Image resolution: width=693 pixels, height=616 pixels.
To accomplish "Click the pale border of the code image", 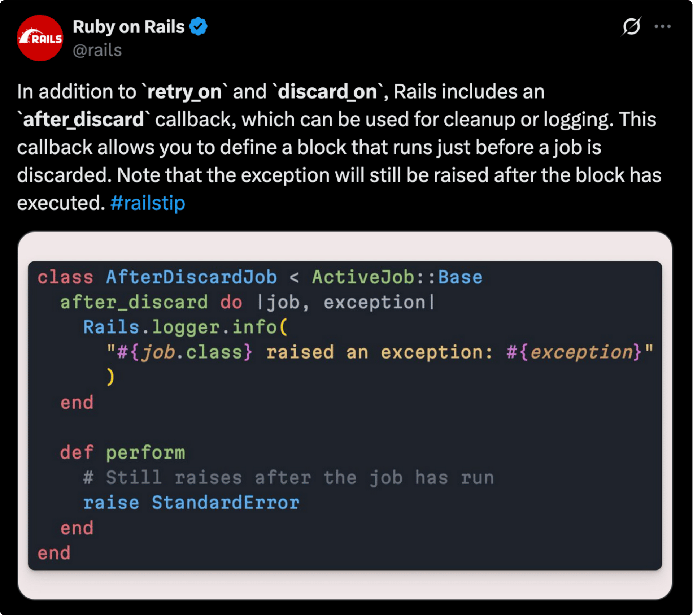I will point(346,585).
